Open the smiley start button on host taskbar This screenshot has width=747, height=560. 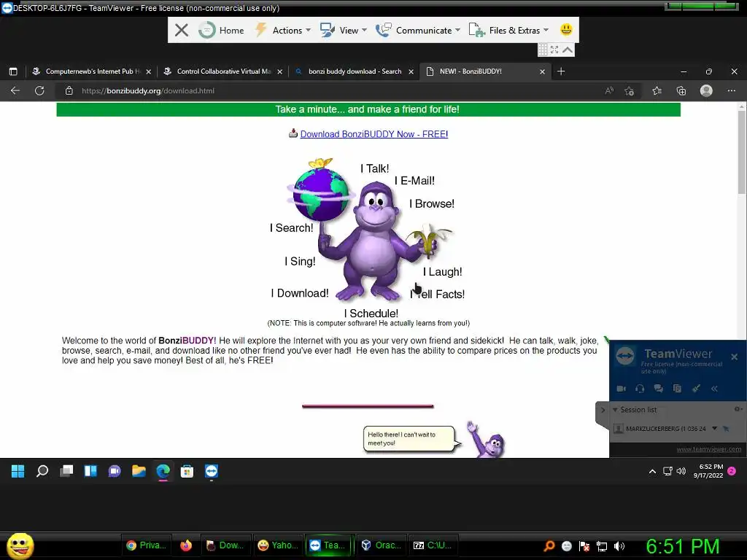click(20, 545)
